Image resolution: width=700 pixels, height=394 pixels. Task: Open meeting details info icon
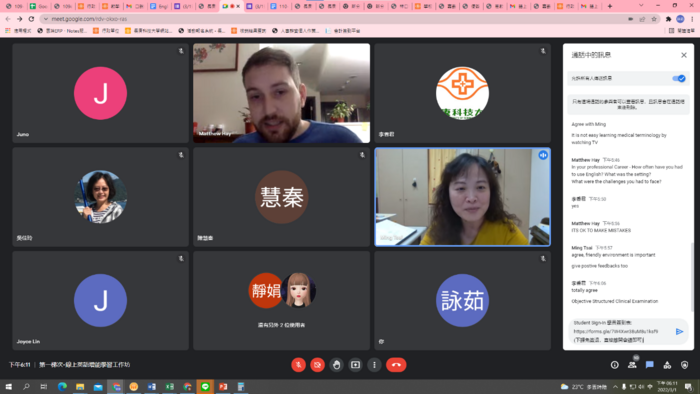coord(615,365)
